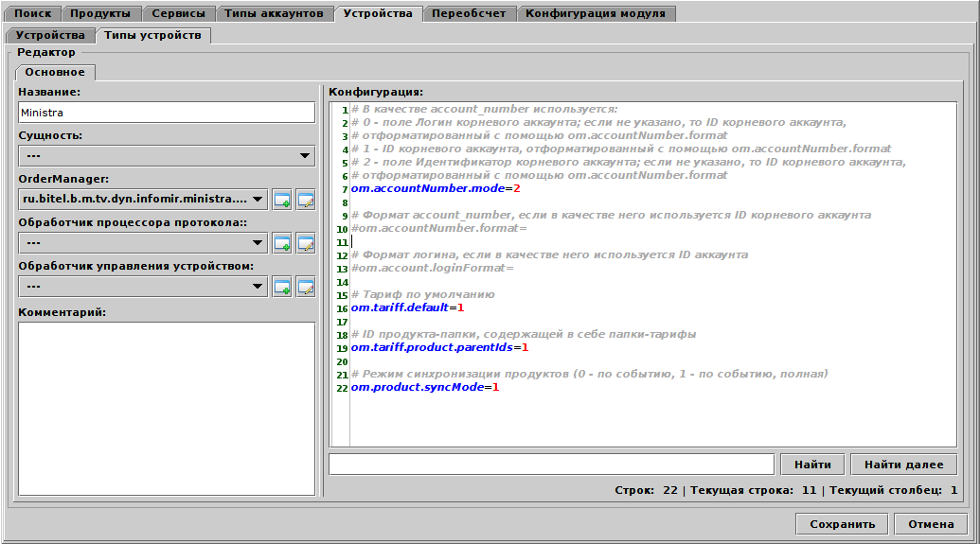Add a new device management handler
Image resolution: width=980 pixels, height=544 pixels.
(x=282, y=287)
